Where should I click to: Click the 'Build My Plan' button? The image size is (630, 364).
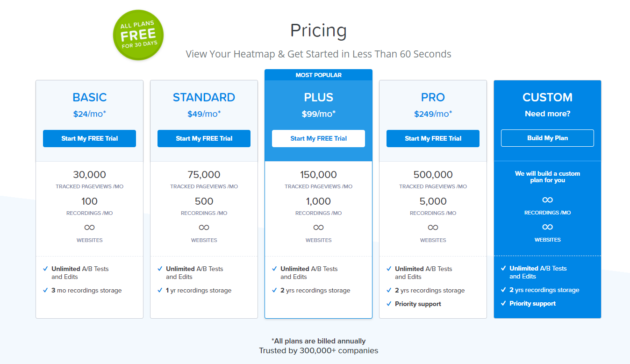547,138
